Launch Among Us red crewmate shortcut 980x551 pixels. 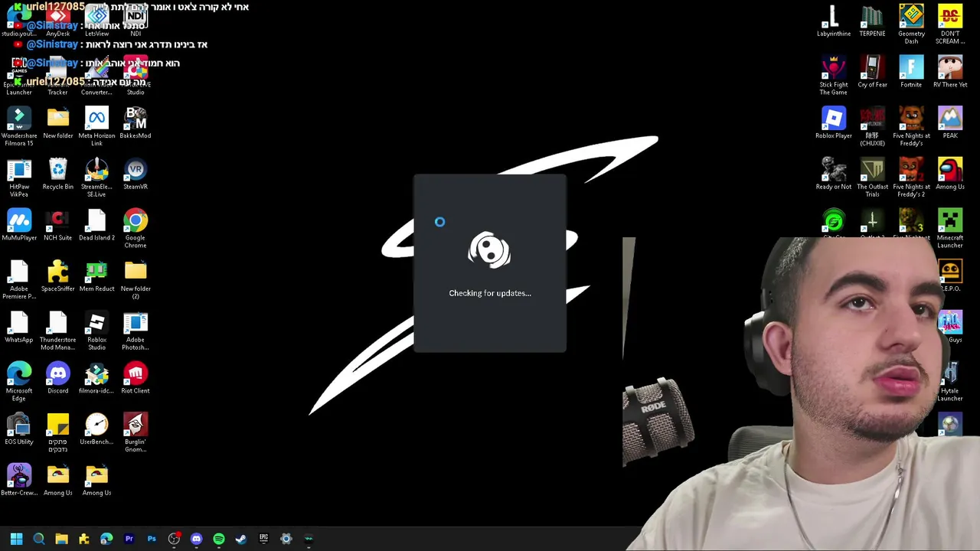(x=950, y=174)
